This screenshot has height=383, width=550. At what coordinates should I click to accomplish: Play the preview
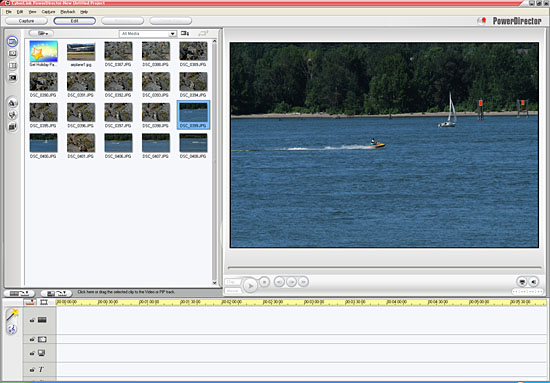(250, 286)
